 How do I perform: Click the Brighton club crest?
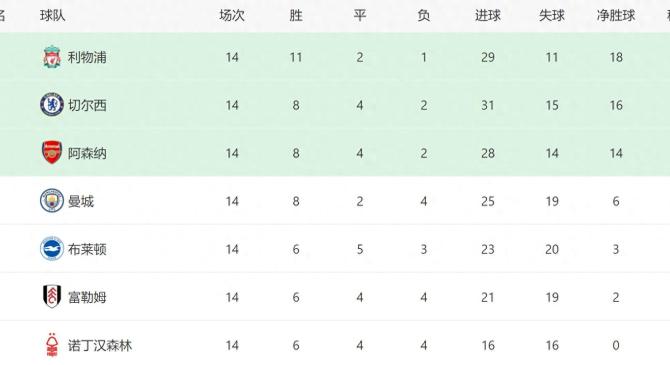pyautogui.click(x=52, y=249)
